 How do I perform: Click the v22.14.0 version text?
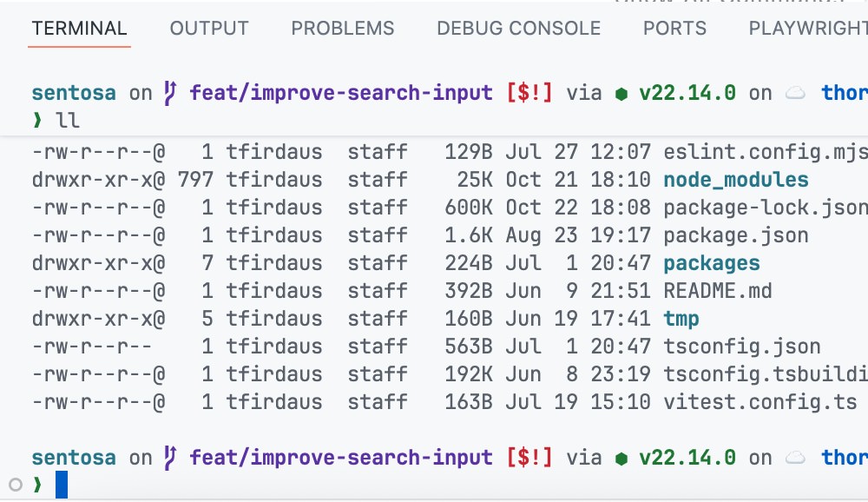tap(690, 92)
